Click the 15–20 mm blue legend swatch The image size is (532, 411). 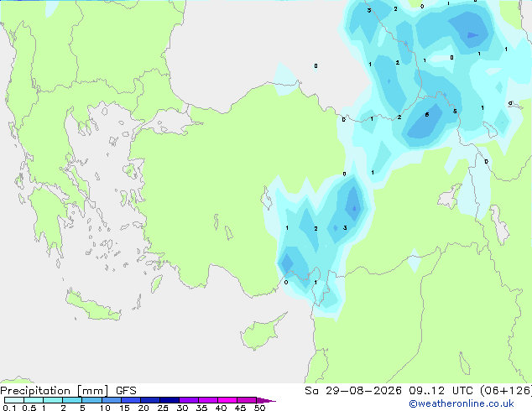[131, 400]
